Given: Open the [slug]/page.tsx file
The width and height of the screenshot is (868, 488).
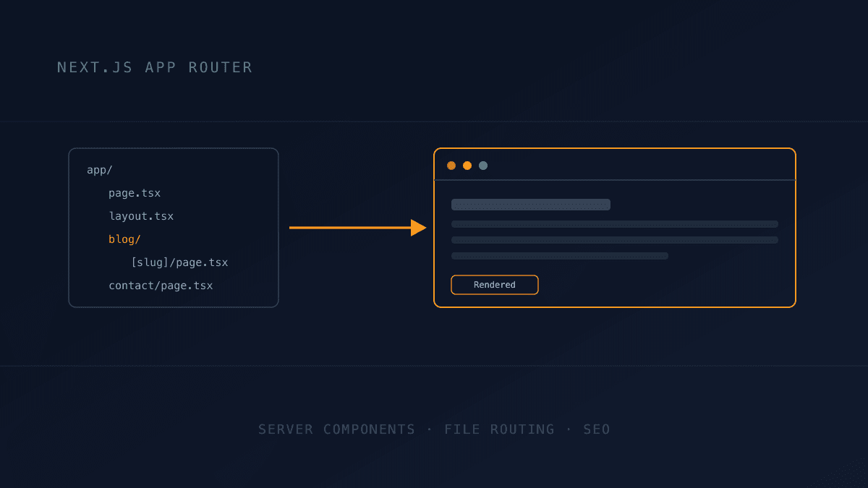Looking at the screenshot, I should [179, 262].
